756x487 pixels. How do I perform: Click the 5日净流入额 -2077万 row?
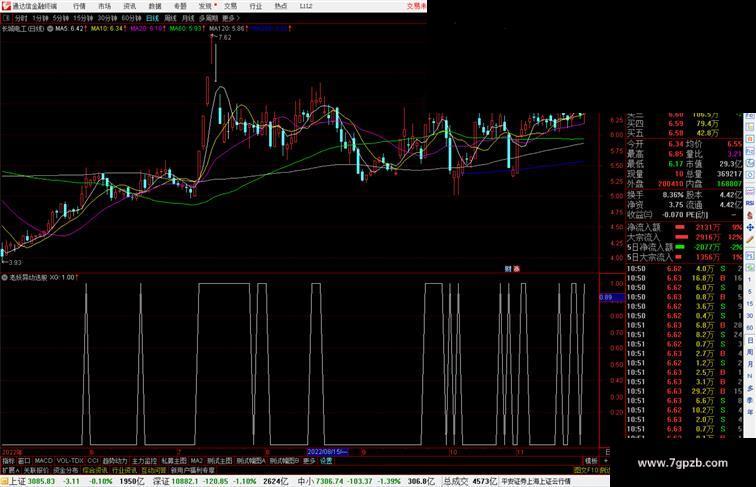684,247
